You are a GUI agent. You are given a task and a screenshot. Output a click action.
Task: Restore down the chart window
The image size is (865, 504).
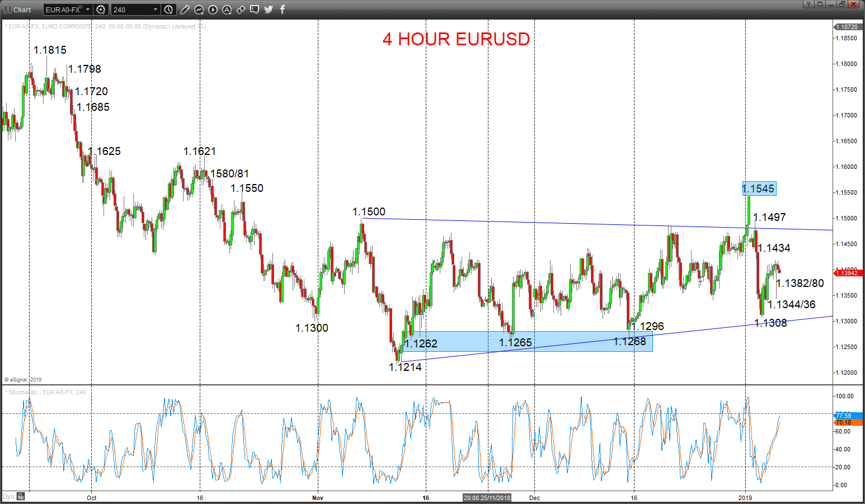point(842,4)
